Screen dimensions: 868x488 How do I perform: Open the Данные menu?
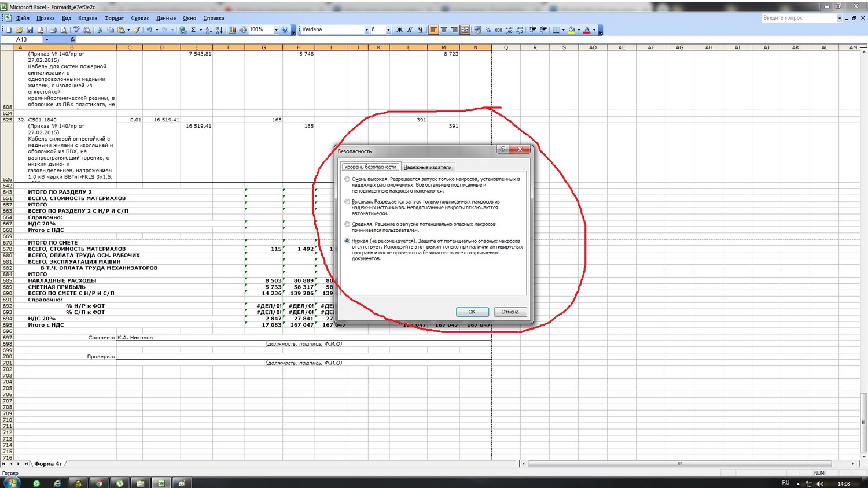(166, 18)
